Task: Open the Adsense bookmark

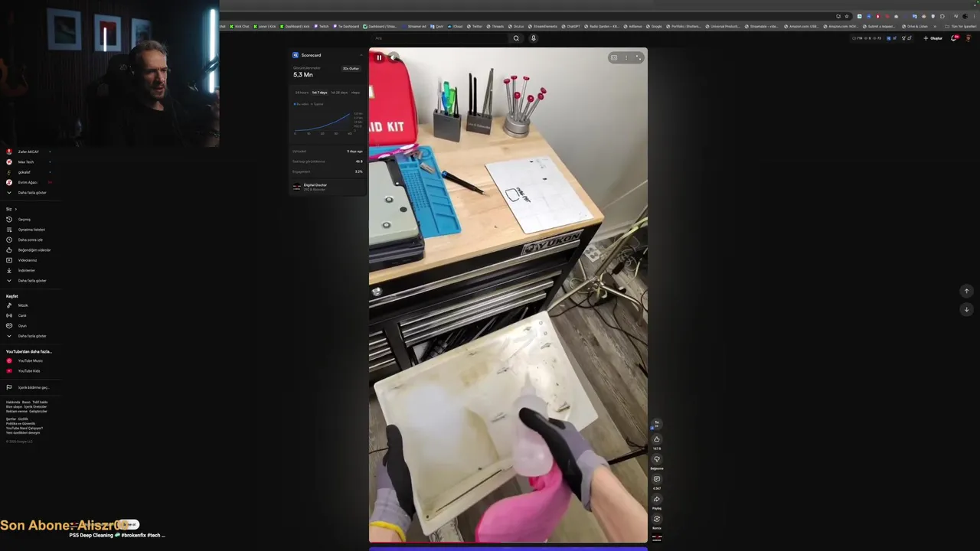Action: pos(632,26)
